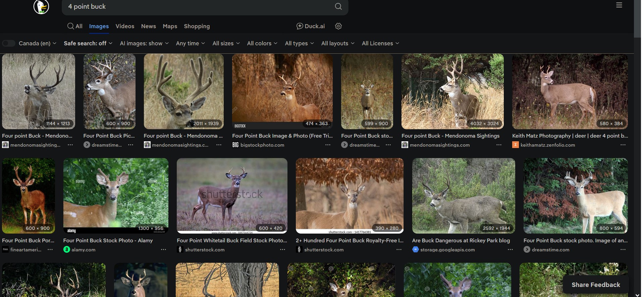Open options for storage.googleapis.com result
Screen dimensions: 644x297
(510, 250)
